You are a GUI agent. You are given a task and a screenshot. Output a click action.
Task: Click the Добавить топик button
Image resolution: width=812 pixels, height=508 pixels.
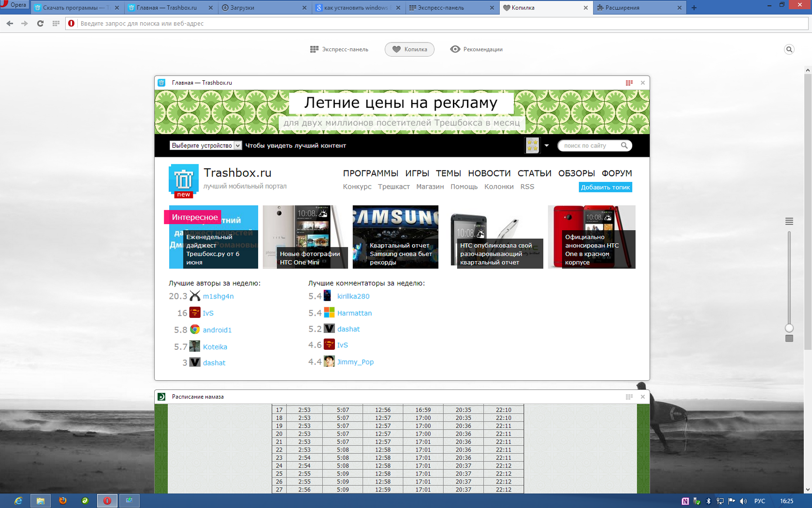point(606,187)
